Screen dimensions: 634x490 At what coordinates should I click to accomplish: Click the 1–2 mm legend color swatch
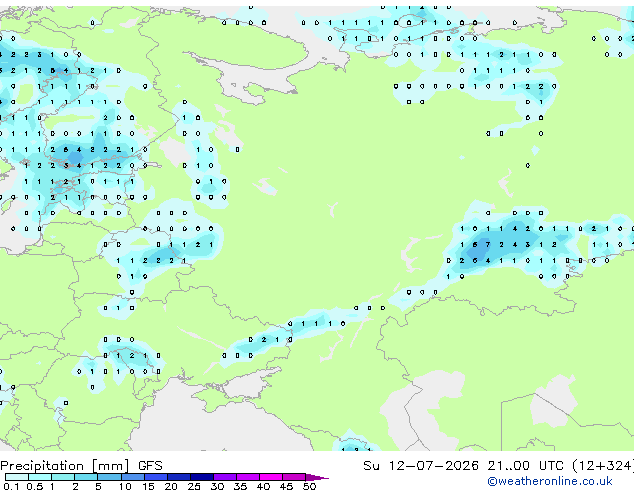tap(63, 477)
